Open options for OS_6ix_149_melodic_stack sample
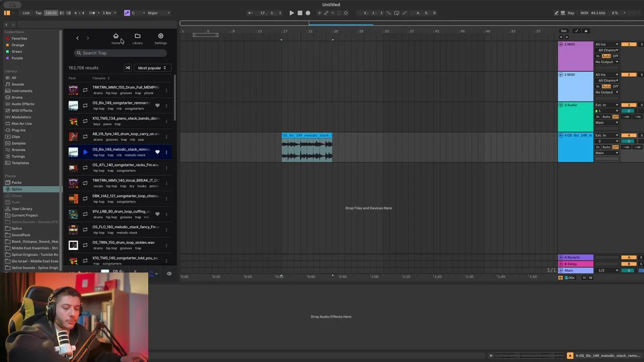This screenshot has height=362, width=644. click(x=167, y=152)
